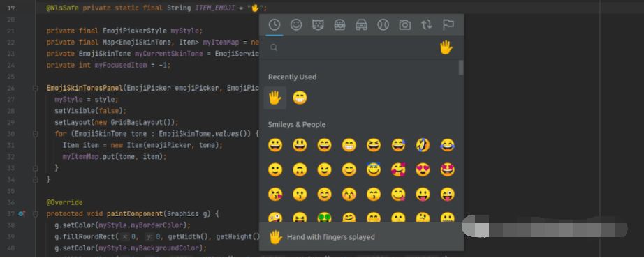This screenshot has width=644, height=258.
Task: Click override gutter icon at line 37
Action: (22, 213)
